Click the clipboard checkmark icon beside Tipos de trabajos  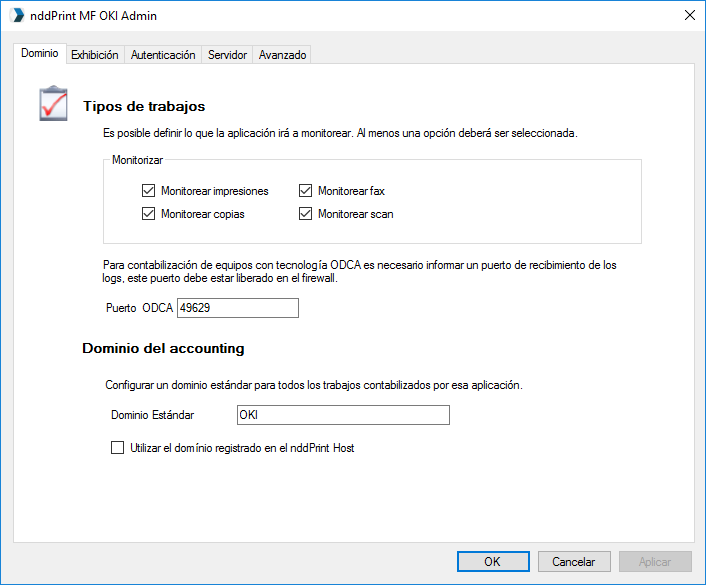click(54, 103)
